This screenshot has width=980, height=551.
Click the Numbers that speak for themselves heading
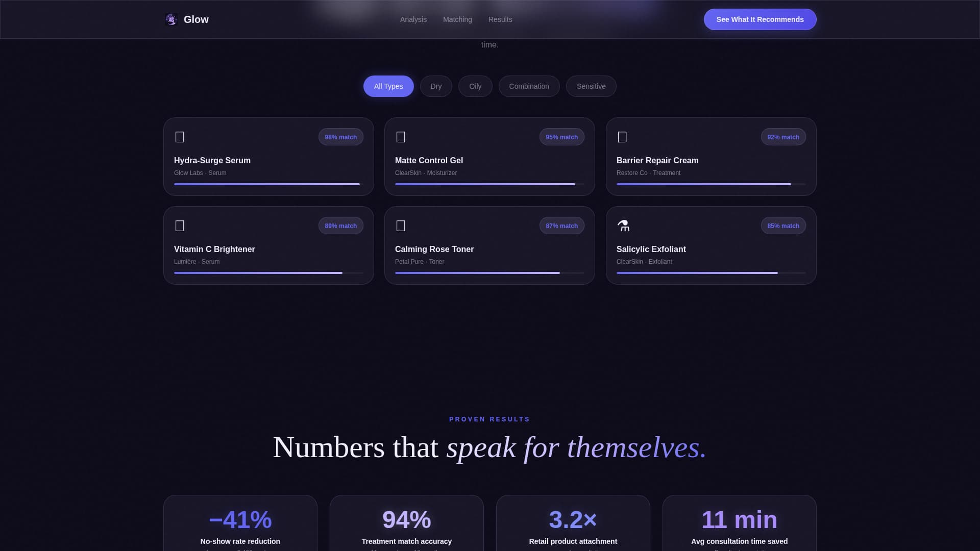[489, 447]
